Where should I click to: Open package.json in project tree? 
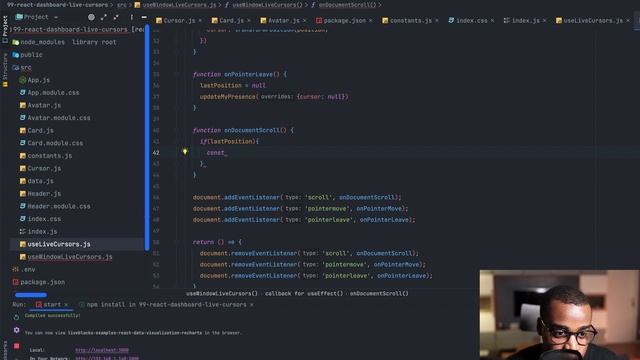tap(42, 282)
